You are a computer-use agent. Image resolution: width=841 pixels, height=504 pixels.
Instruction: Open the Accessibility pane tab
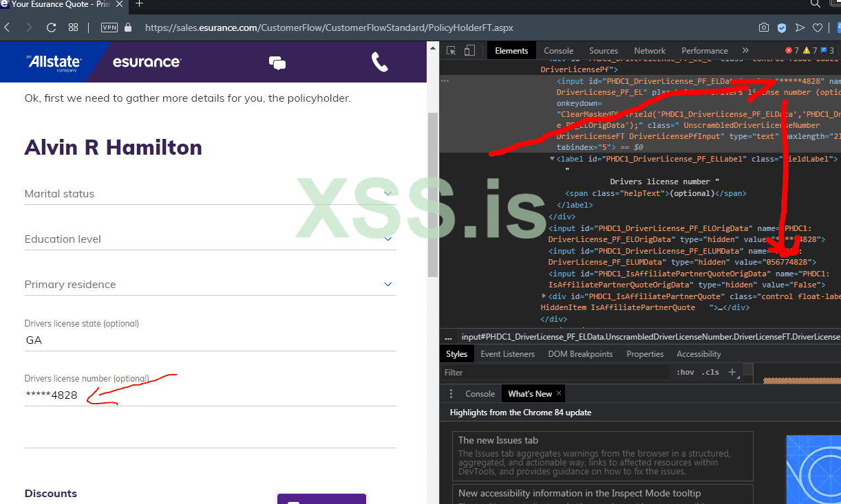(699, 354)
